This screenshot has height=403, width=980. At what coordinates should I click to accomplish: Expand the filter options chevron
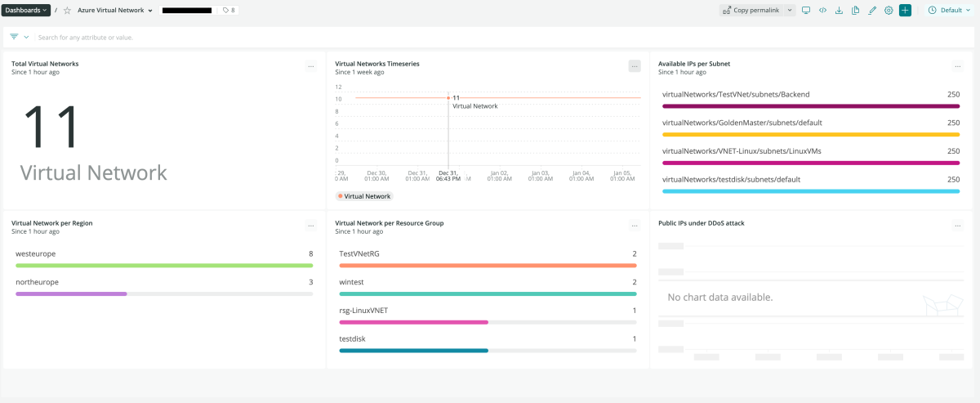point(26,37)
